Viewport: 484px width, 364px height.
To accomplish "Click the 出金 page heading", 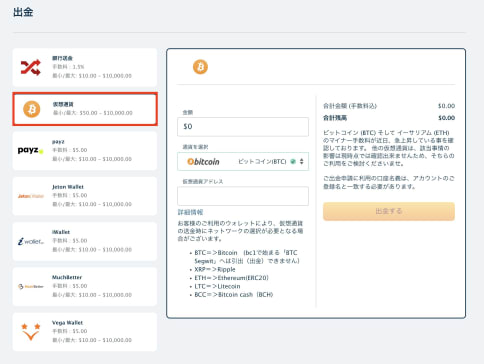I will click(23, 12).
